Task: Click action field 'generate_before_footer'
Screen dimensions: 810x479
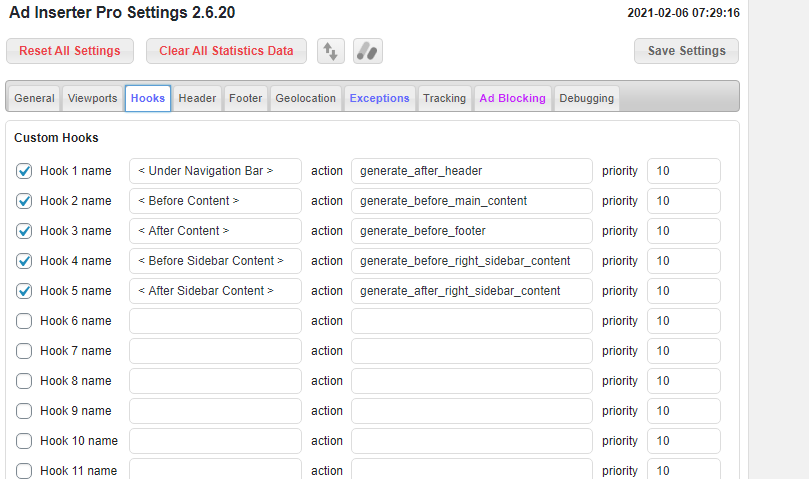Action: coord(472,231)
